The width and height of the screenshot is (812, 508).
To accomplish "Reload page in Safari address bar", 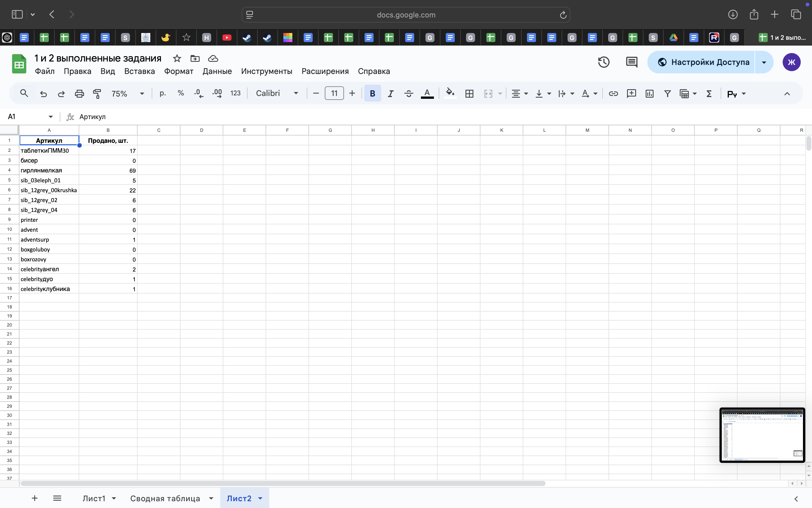I will point(563,15).
